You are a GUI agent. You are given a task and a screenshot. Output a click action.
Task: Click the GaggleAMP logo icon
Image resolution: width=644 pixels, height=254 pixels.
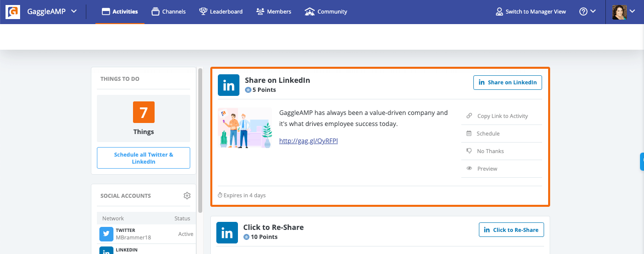tap(13, 12)
